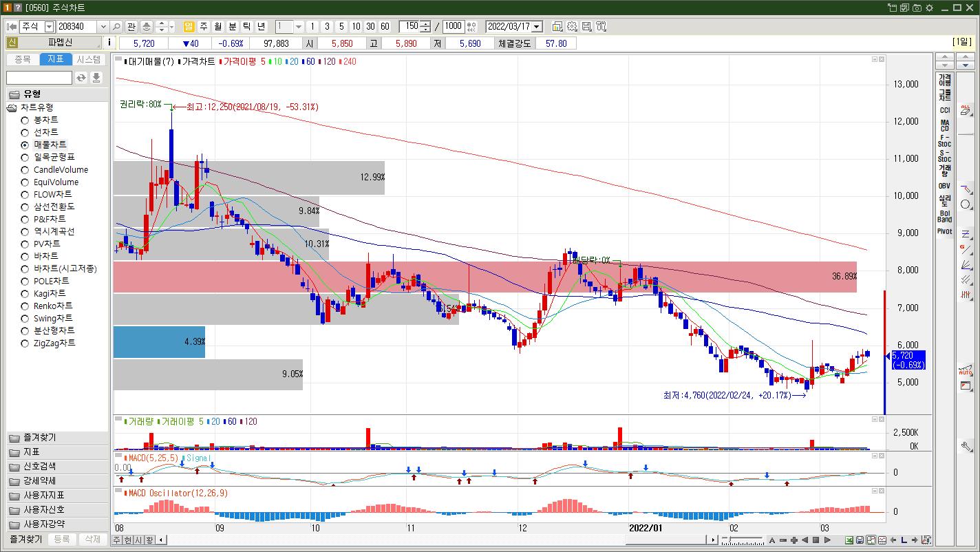Select the 봉차트 radio option

25,120
